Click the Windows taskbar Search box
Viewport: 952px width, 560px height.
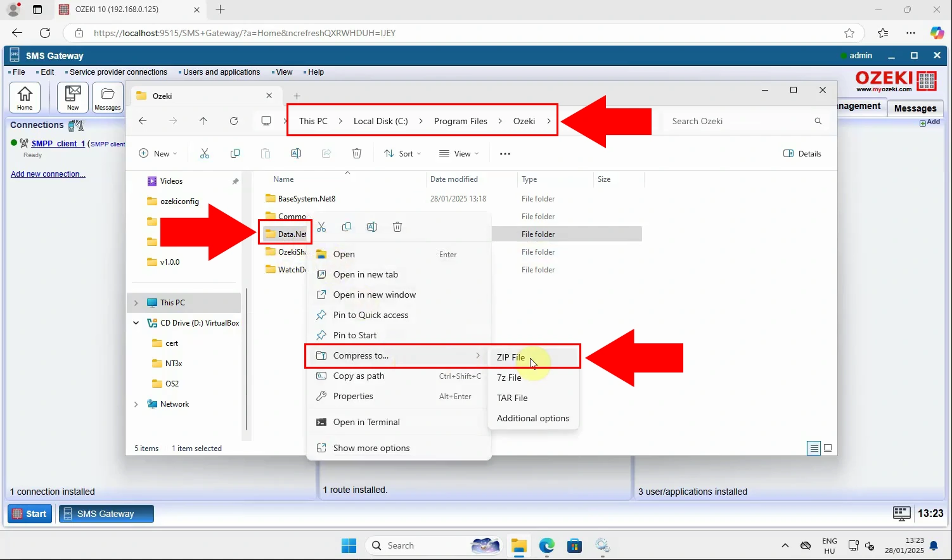point(434,545)
